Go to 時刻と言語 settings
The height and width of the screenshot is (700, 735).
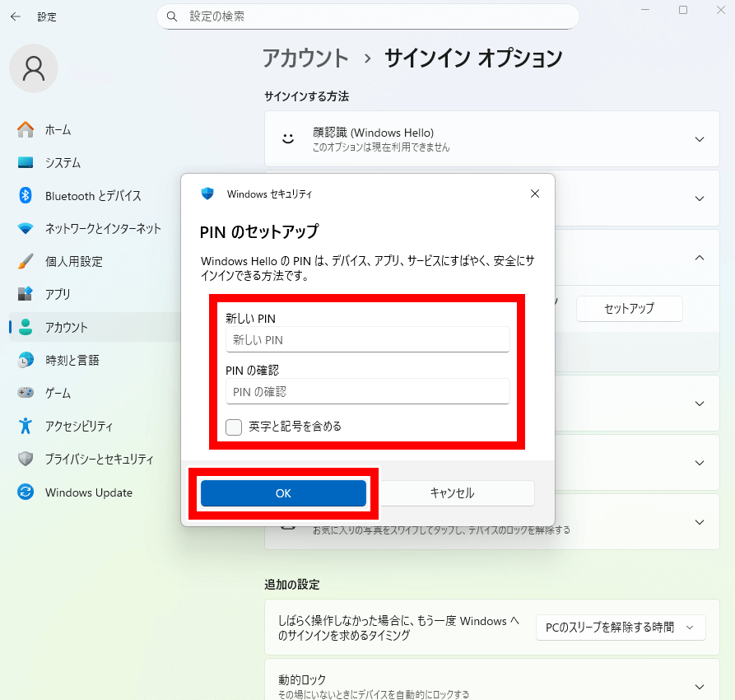point(72,361)
